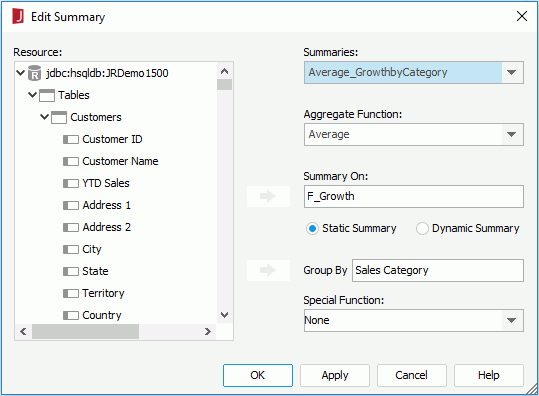Select YTD Sales in resource tree
The height and width of the screenshot is (396, 539).
coord(106,184)
